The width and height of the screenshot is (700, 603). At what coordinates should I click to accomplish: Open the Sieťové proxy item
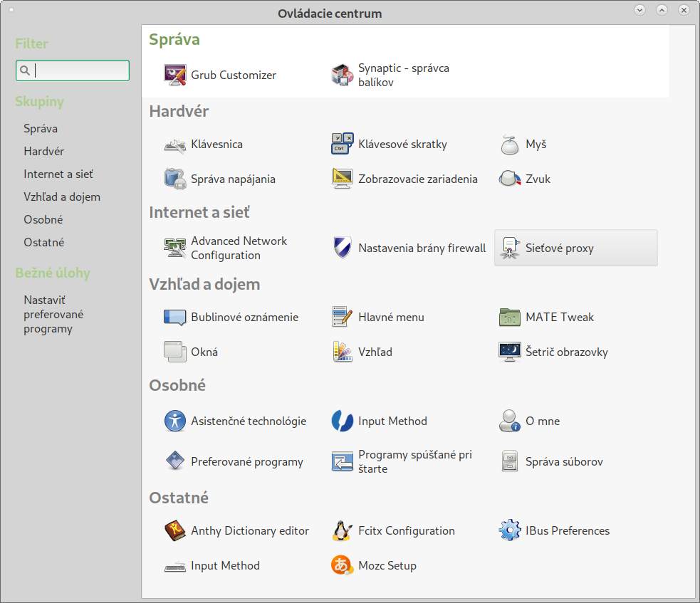(x=575, y=248)
